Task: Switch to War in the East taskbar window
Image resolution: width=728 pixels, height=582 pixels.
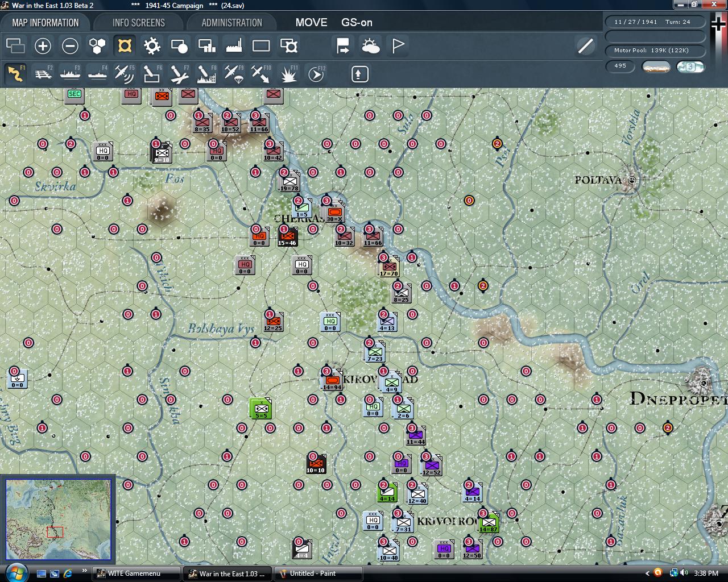Action: pyautogui.click(x=227, y=573)
